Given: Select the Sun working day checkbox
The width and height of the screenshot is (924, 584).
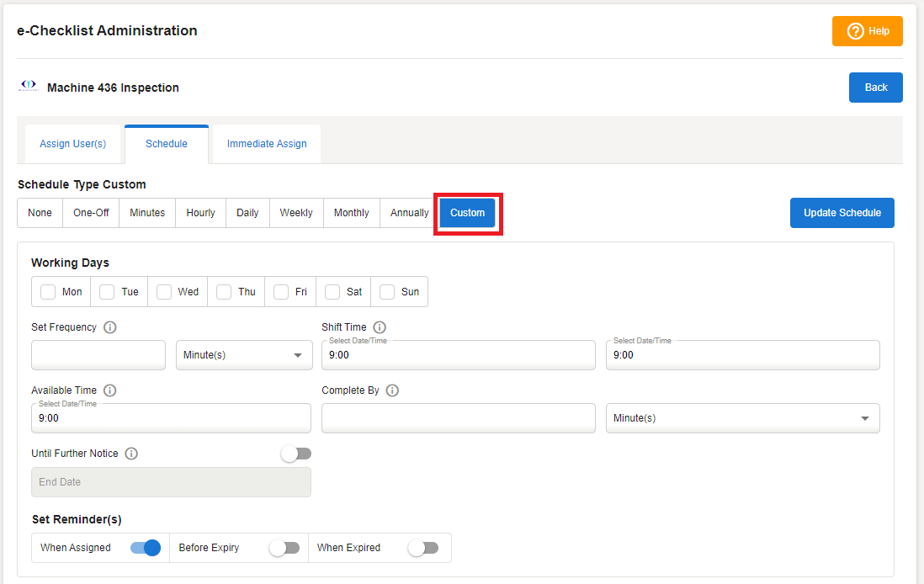Looking at the screenshot, I should [x=387, y=292].
